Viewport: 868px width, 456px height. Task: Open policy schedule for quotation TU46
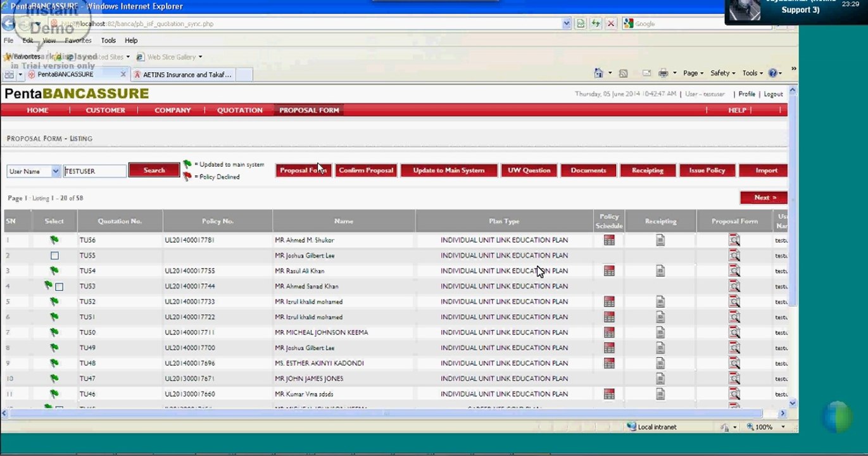tap(609, 394)
